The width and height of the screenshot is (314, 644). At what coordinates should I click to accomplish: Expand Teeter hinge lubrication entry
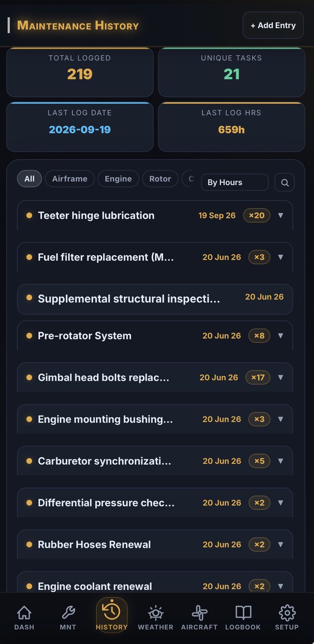[281, 215]
